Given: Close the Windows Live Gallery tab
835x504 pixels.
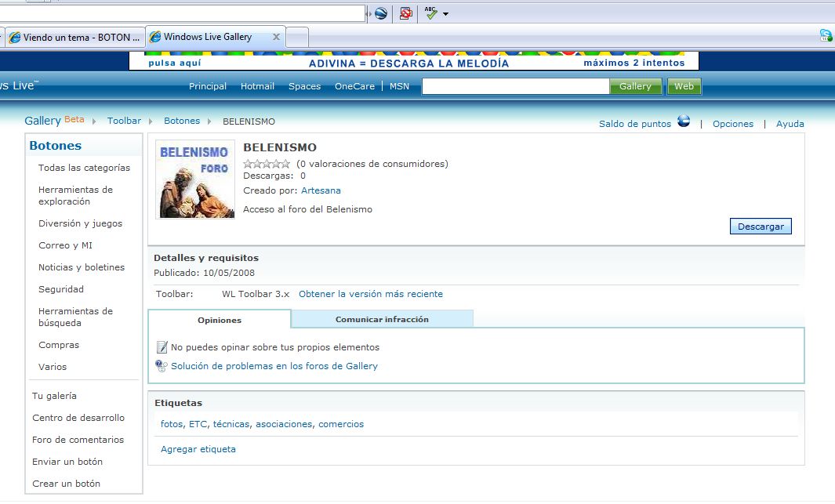Looking at the screenshot, I should pos(276,37).
